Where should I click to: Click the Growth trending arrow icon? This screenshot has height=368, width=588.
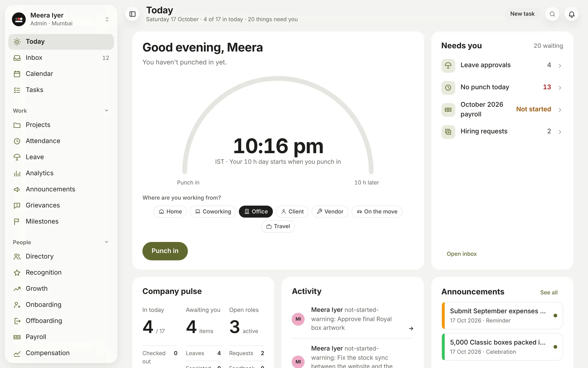point(17,289)
